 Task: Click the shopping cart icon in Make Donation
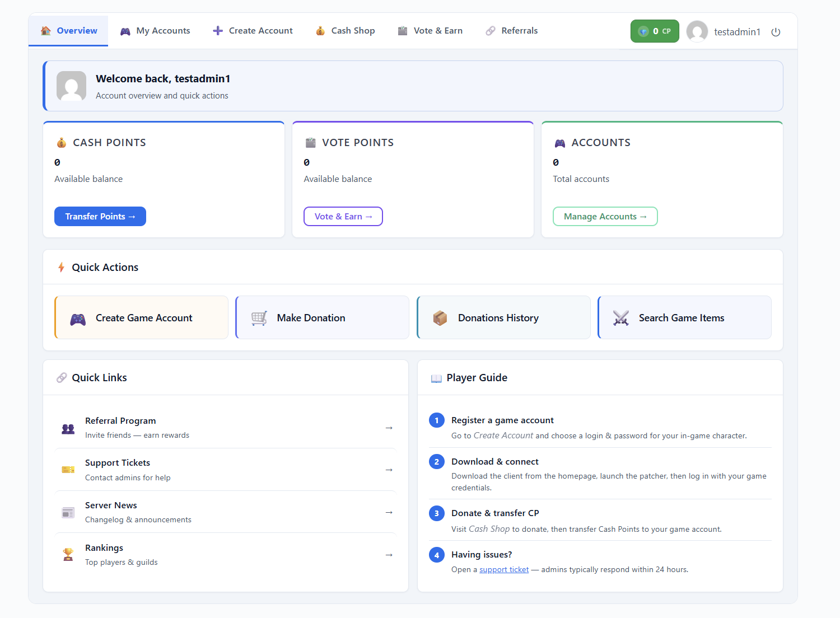click(x=259, y=319)
